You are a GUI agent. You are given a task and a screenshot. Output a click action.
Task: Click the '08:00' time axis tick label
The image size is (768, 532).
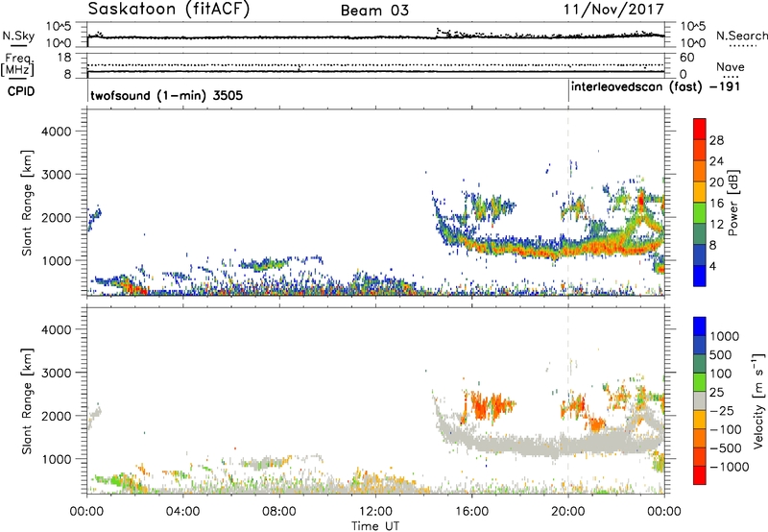click(x=278, y=512)
